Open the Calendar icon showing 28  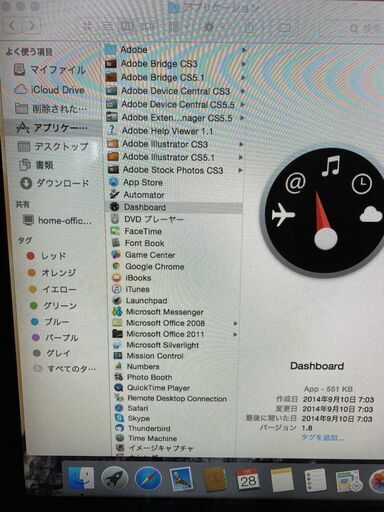click(x=248, y=479)
